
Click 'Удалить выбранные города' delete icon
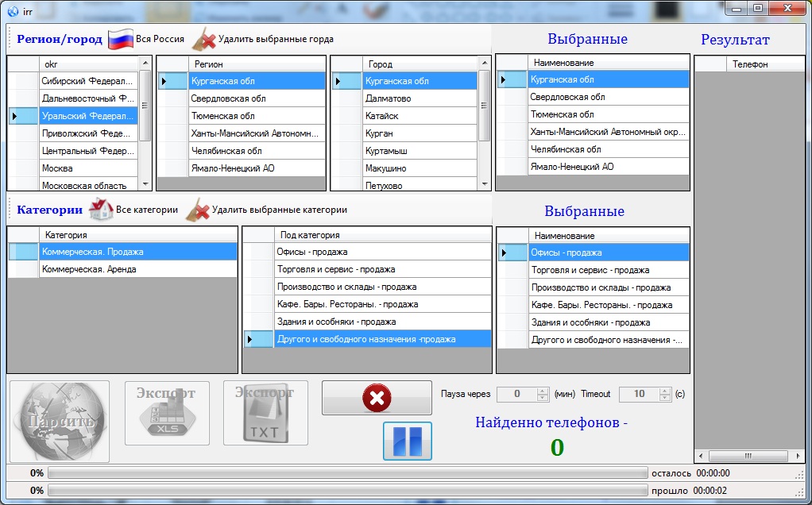(204, 38)
